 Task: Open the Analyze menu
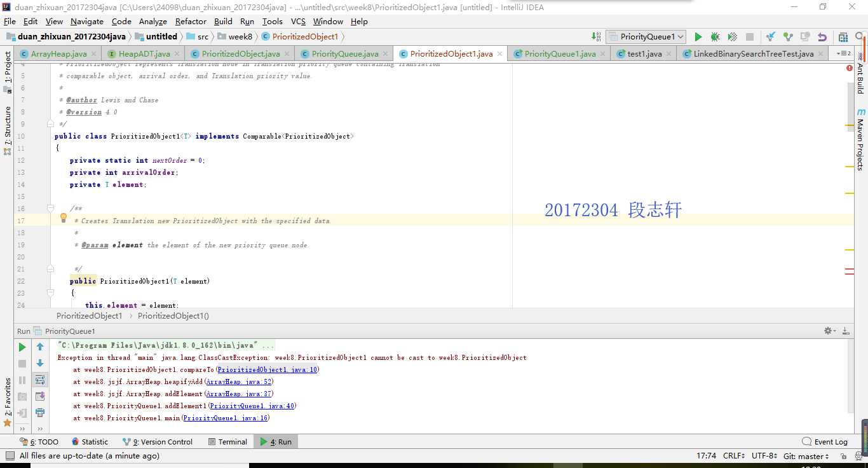153,21
